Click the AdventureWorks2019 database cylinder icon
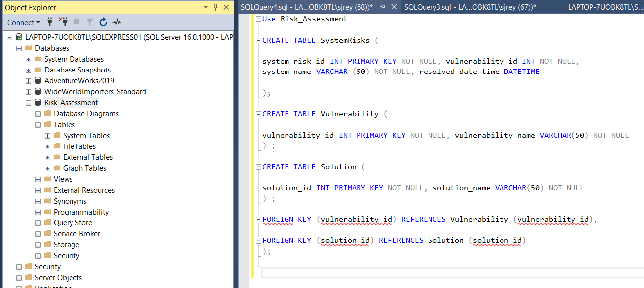The image size is (644, 288). point(37,80)
